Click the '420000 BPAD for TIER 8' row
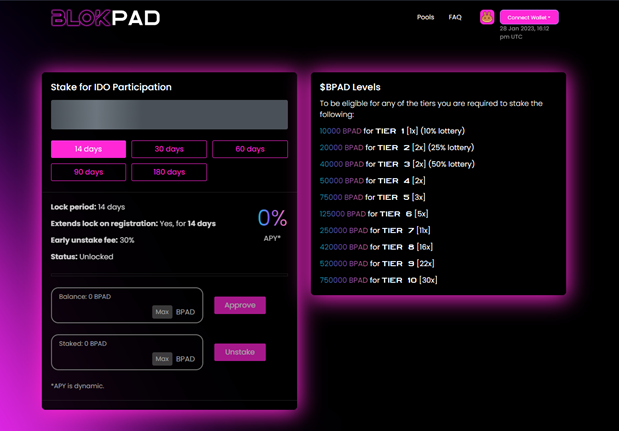The width and height of the screenshot is (620, 432). pyautogui.click(x=376, y=247)
